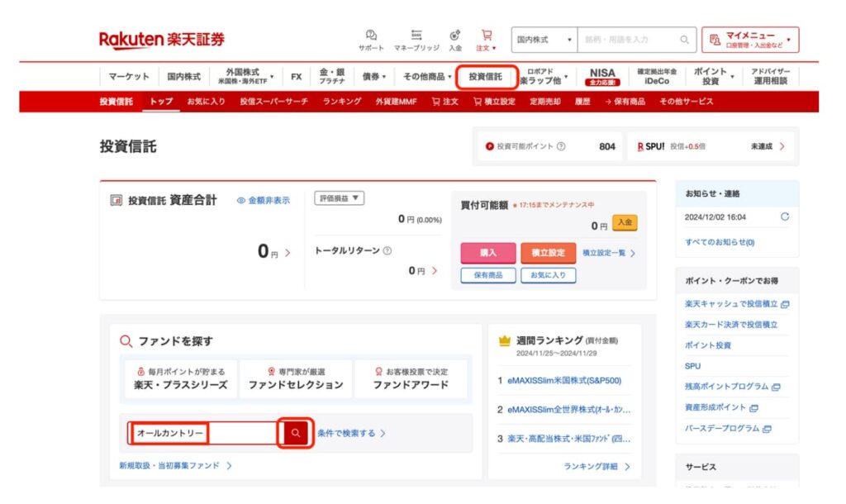The width and height of the screenshot is (846, 504).
Task: Click the 入金 deposit icon in header
Action: pyautogui.click(x=455, y=35)
